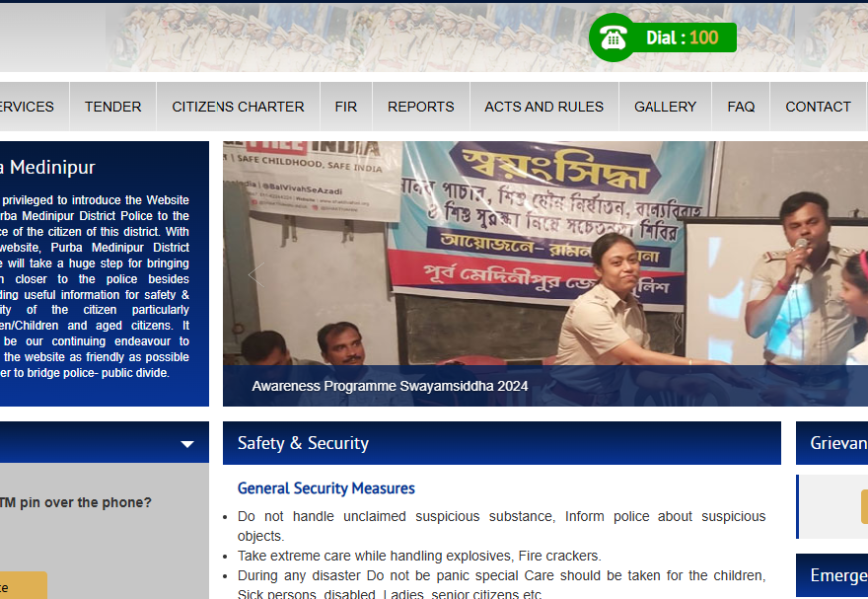Open the Emergency panel header
The width and height of the screenshot is (868, 599).
pos(838,576)
